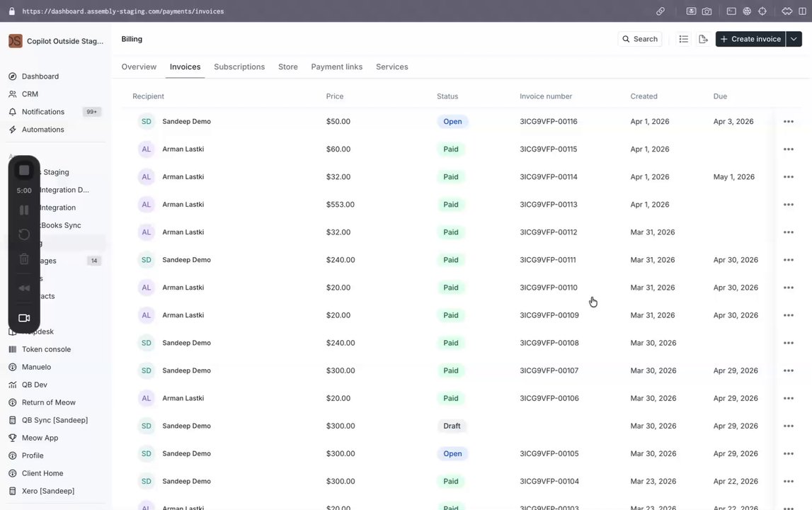Click the camera screenshot icon in browser bar
812x510 pixels.
pyautogui.click(x=707, y=11)
